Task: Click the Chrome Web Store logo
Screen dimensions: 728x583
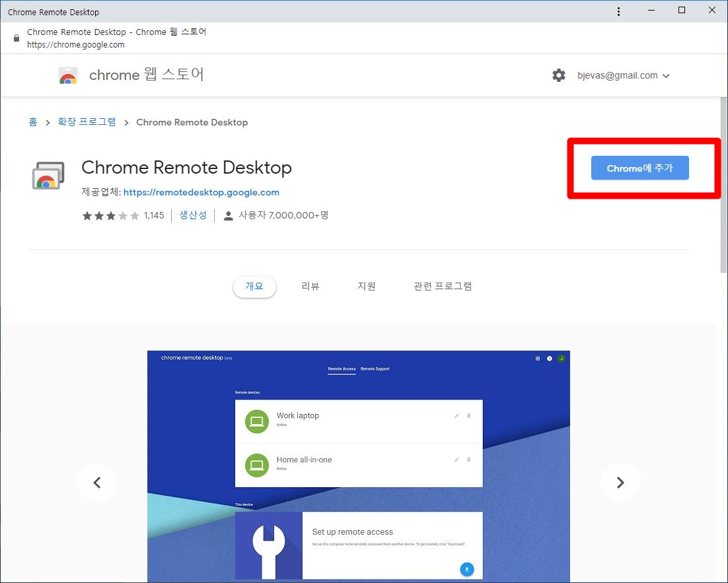Action: coord(68,75)
